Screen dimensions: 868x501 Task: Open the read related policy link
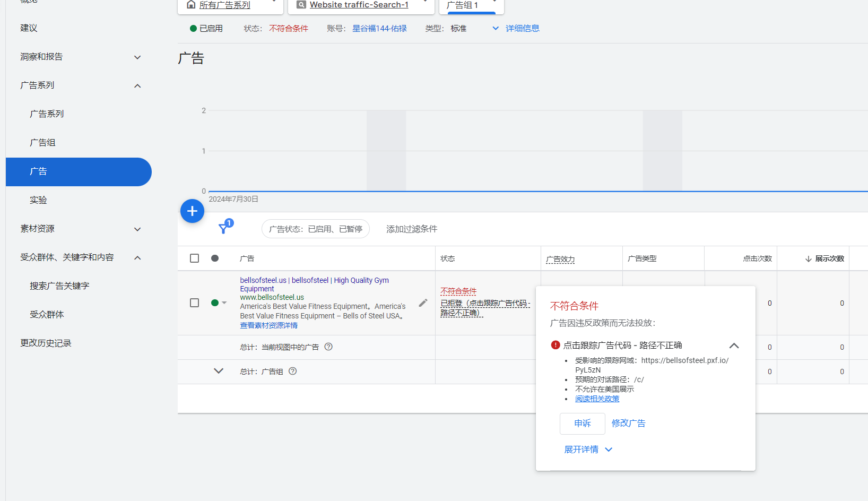597,399
